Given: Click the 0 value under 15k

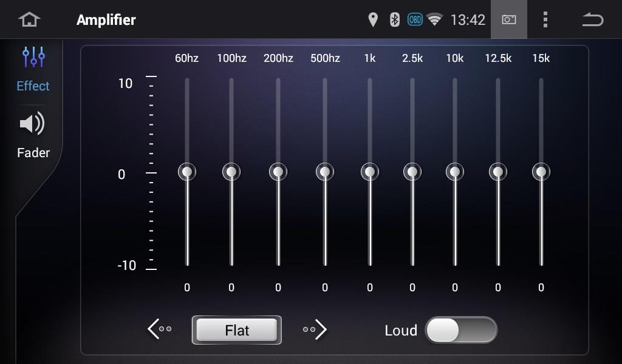Looking at the screenshot, I should click(x=541, y=287).
